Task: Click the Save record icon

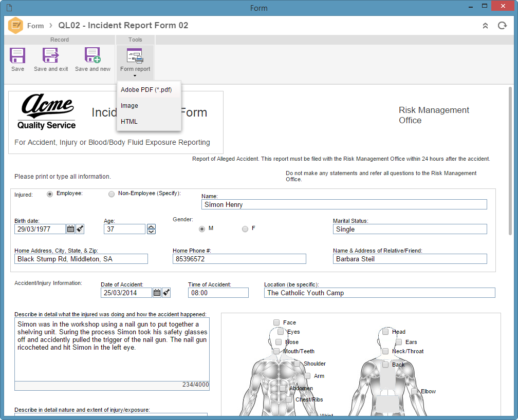Action: click(17, 55)
